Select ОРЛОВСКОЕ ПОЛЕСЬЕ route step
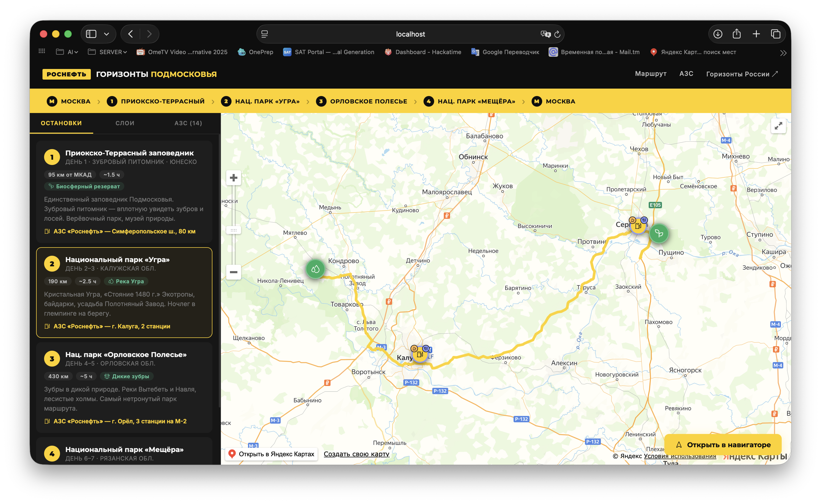 (361, 101)
